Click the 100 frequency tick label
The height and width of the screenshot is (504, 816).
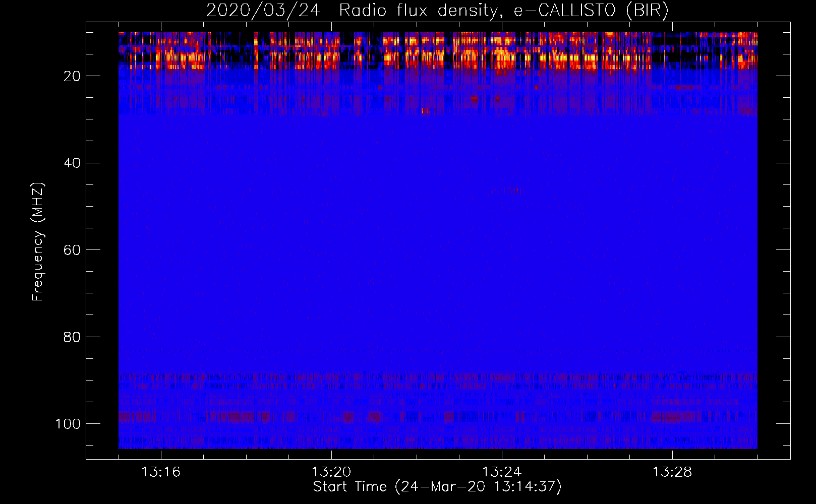point(68,424)
